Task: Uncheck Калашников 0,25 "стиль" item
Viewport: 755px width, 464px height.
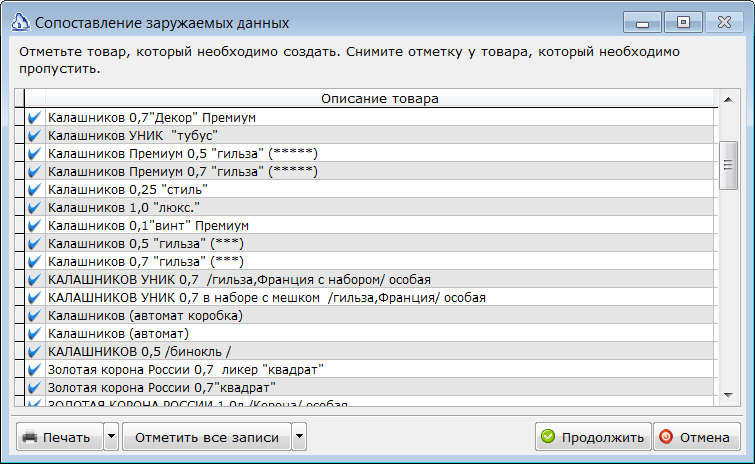Action: (35, 189)
